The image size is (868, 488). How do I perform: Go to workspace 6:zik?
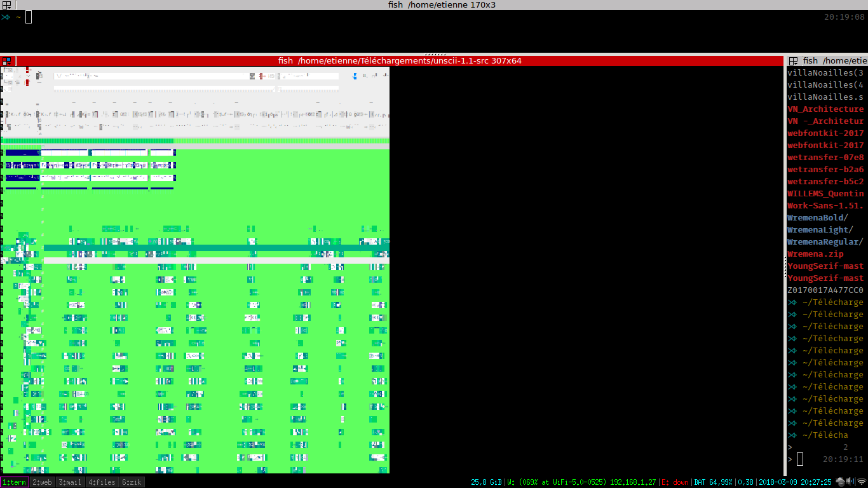[132, 482]
